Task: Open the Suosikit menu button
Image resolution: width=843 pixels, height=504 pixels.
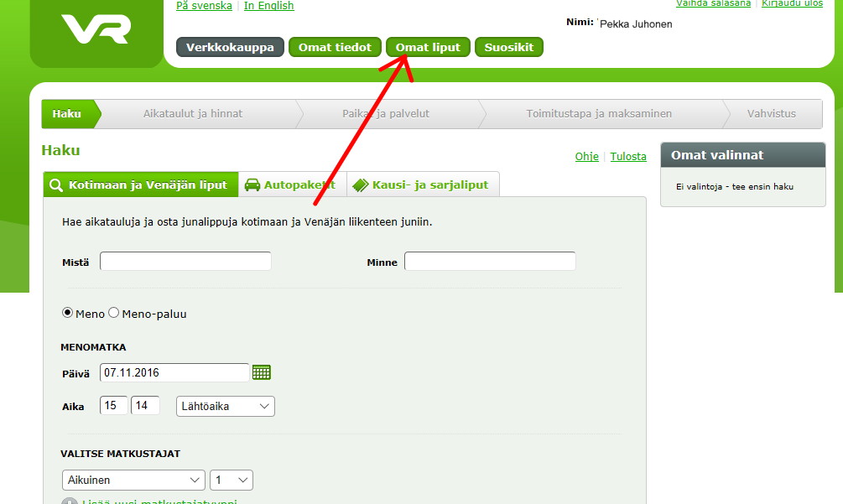Action: [508, 47]
